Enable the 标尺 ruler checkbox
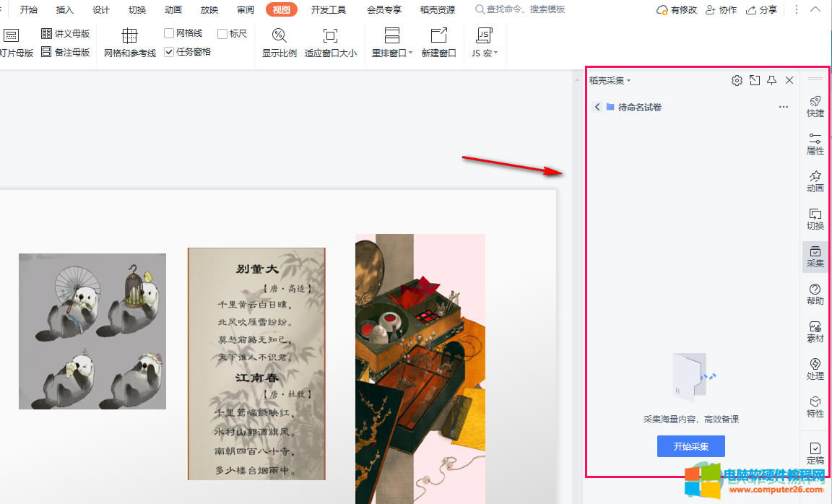Image resolution: width=832 pixels, height=504 pixels. pyautogui.click(x=222, y=32)
